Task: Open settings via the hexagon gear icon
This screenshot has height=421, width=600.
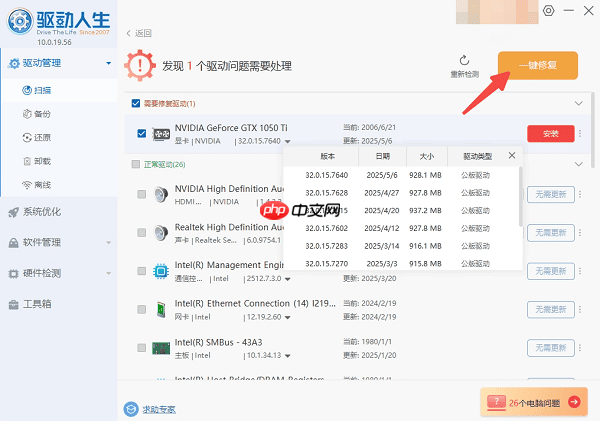Action: coord(548,10)
